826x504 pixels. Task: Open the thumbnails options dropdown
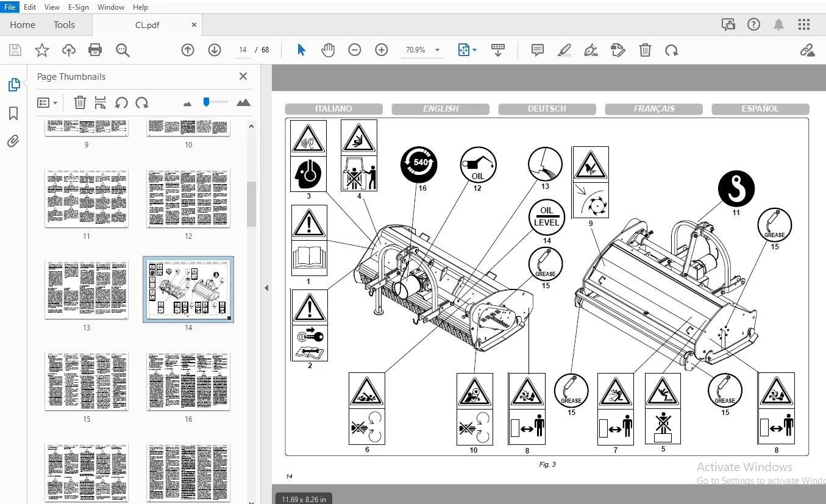(x=47, y=102)
